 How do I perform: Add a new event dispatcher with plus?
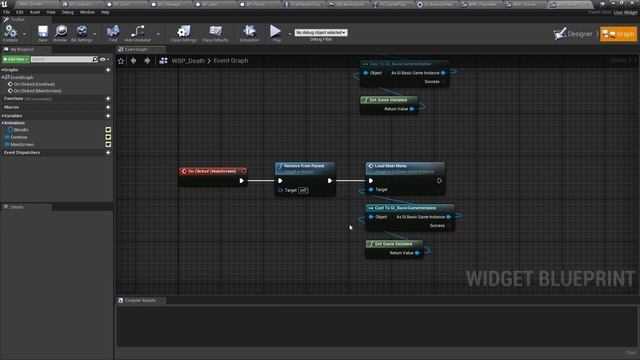[108, 153]
